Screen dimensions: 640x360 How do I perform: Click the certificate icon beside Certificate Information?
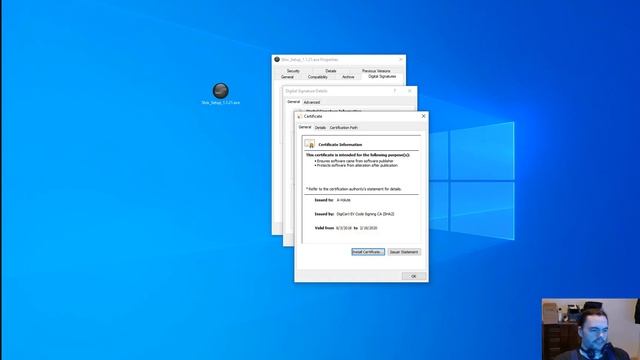pyautogui.click(x=310, y=144)
